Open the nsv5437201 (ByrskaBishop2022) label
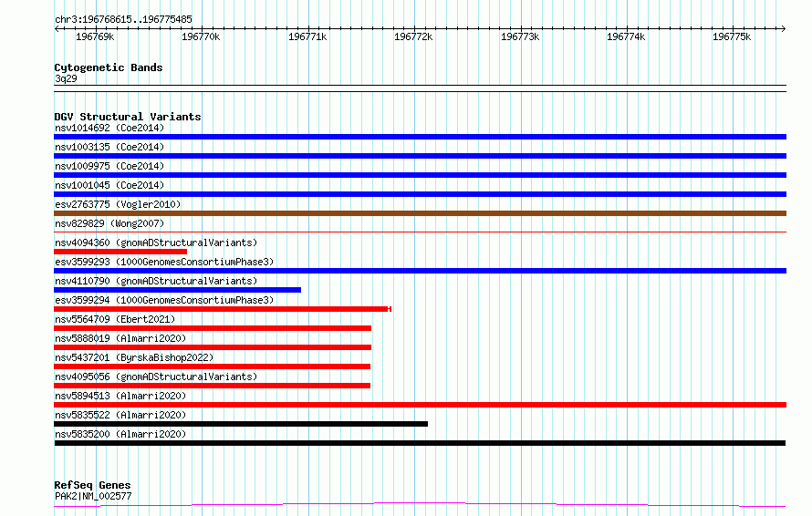 [134, 357]
